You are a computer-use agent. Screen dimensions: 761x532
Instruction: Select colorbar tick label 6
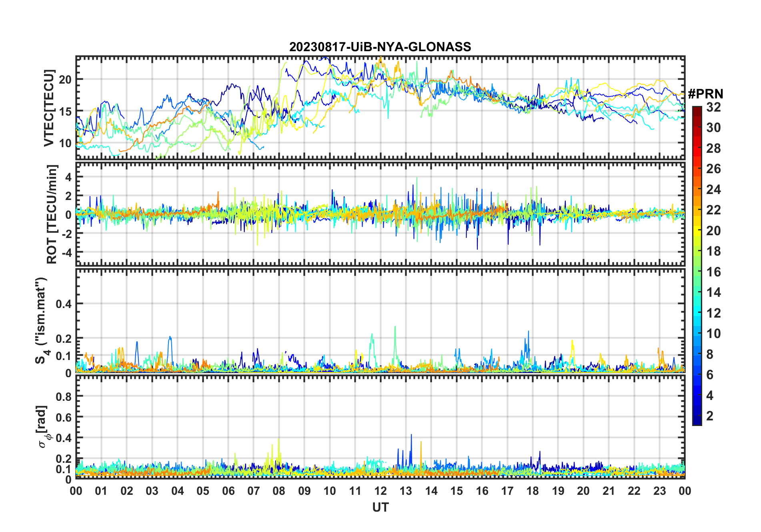coord(710,375)
